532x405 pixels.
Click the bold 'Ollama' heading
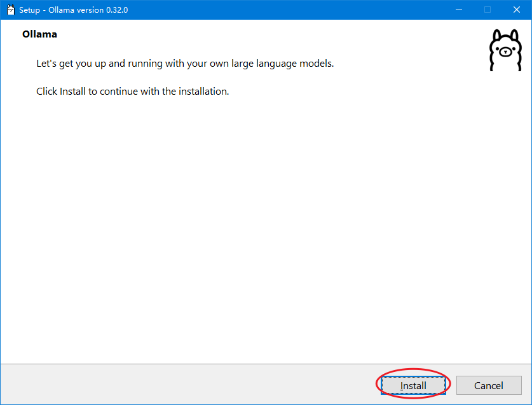click(39, 34)
